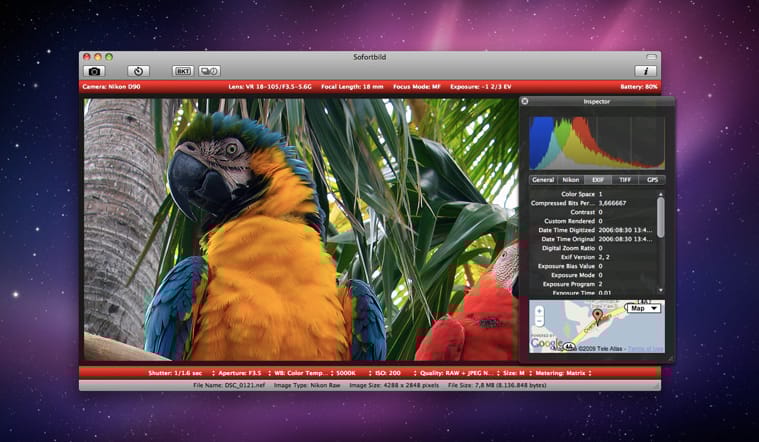The image size is (759, 442).
Task: Open the Shutter 1/1.6 sec dropdown
Action: pyautogui.click(x=181, y=373)
